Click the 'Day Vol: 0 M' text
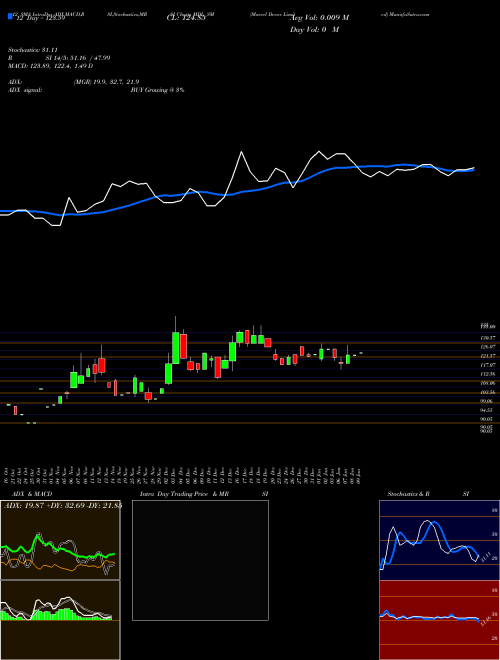500x660 pixels. (314, 30)
